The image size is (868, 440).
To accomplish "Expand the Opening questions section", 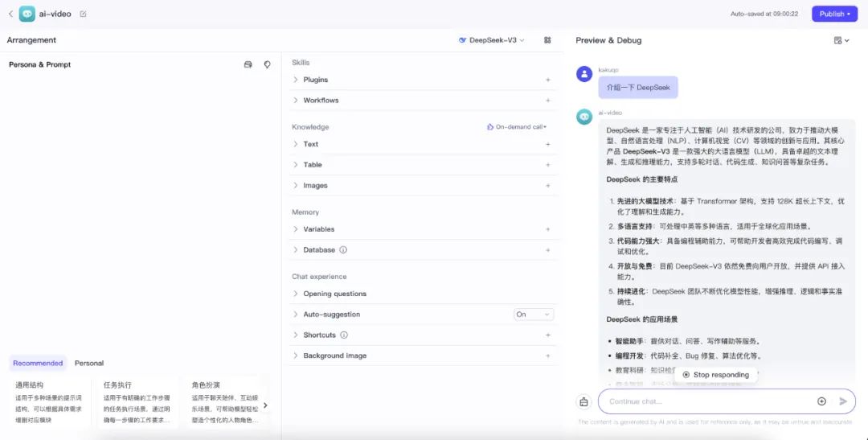I will 296,294.
